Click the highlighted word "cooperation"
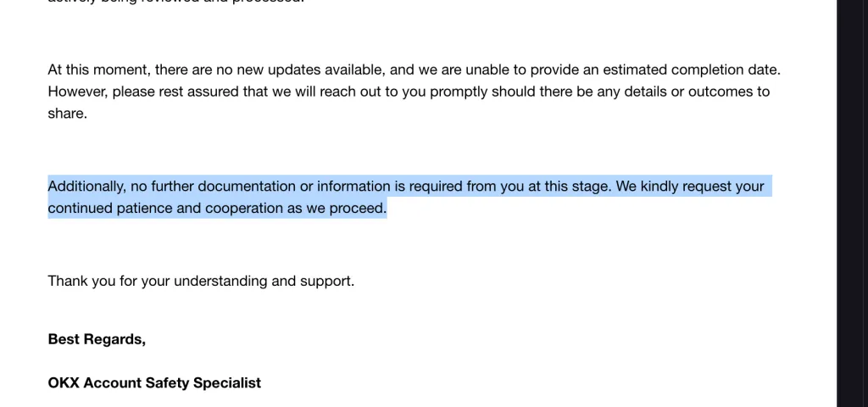The width and height of the screenshot is (868, 407). coord(244,208)
